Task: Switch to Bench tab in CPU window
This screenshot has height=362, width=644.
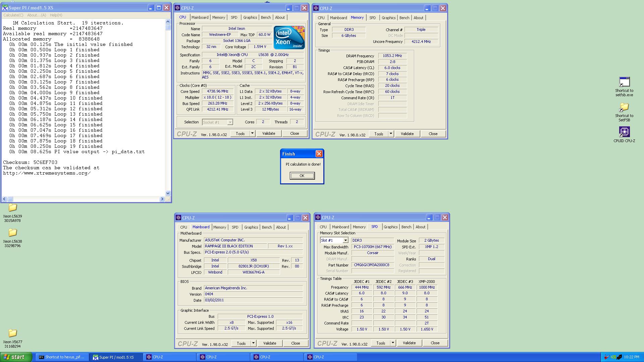Action: click(266, 17)
